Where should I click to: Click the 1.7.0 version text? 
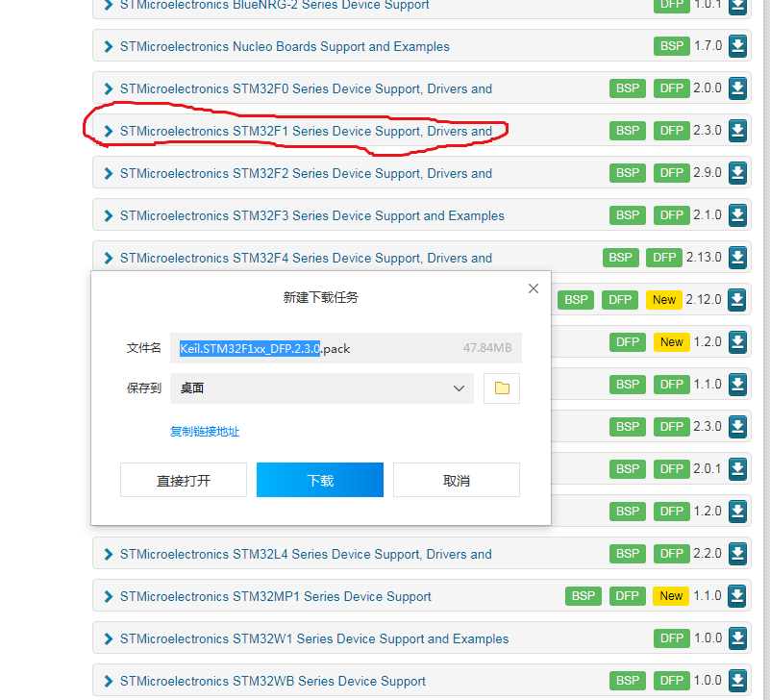click(x=708, y=46)
